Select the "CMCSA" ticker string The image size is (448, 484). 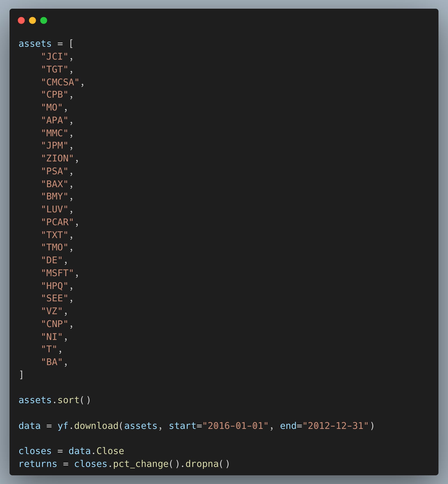click(60, 82)
